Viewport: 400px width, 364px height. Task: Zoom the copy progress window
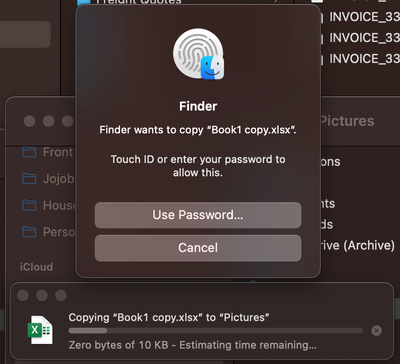coord(61,295)
